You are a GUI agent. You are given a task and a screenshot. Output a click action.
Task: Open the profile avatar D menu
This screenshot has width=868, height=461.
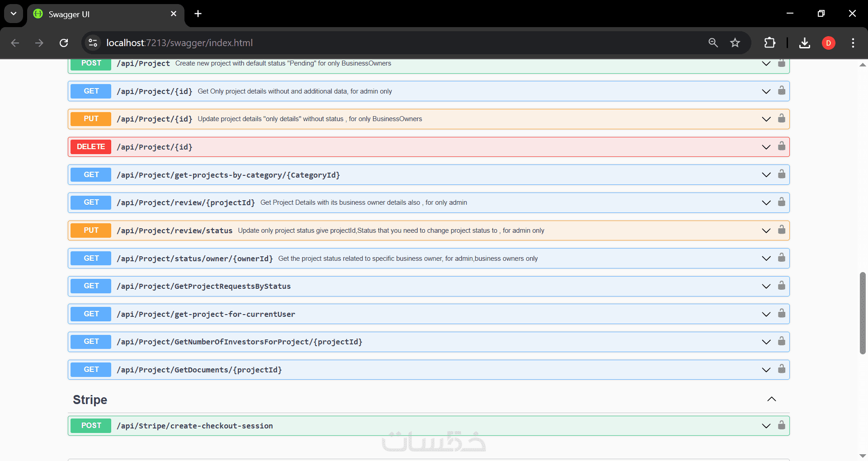(828, 43)
